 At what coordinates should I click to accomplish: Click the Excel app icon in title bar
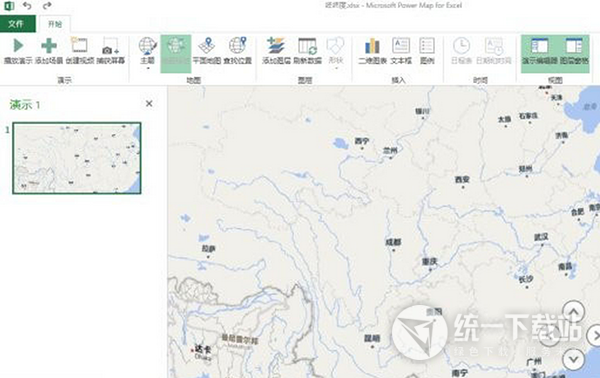click(8, 5)
